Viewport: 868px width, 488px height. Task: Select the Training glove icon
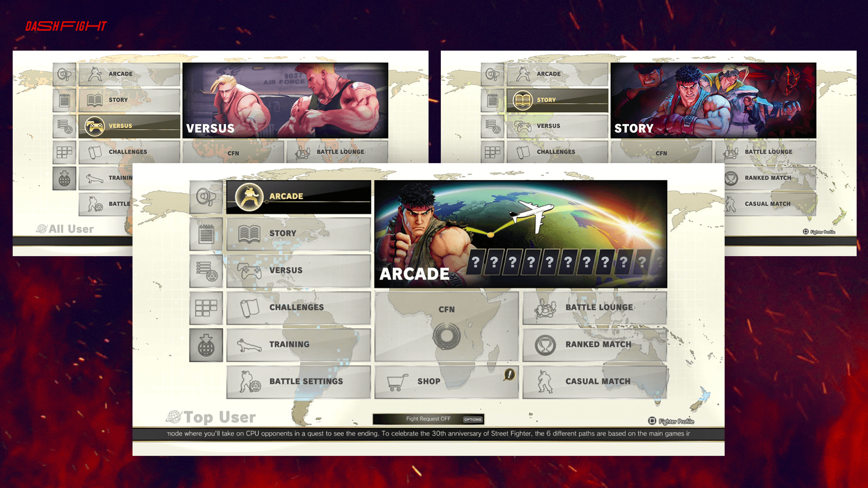[248, 344]
